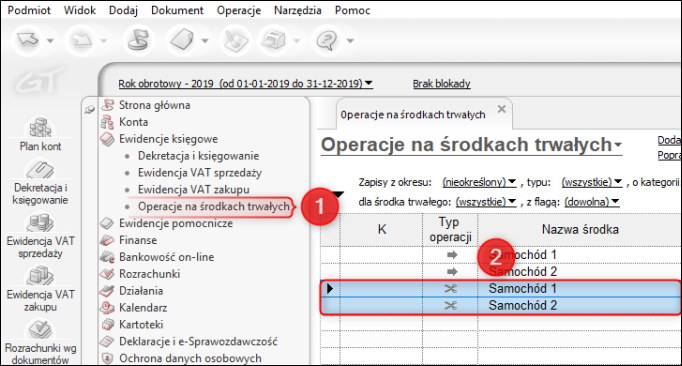The image size is (682, 366).
Task: Select highlighted Samochód 2 row with scissors
Action: click(x=500, y=306)
